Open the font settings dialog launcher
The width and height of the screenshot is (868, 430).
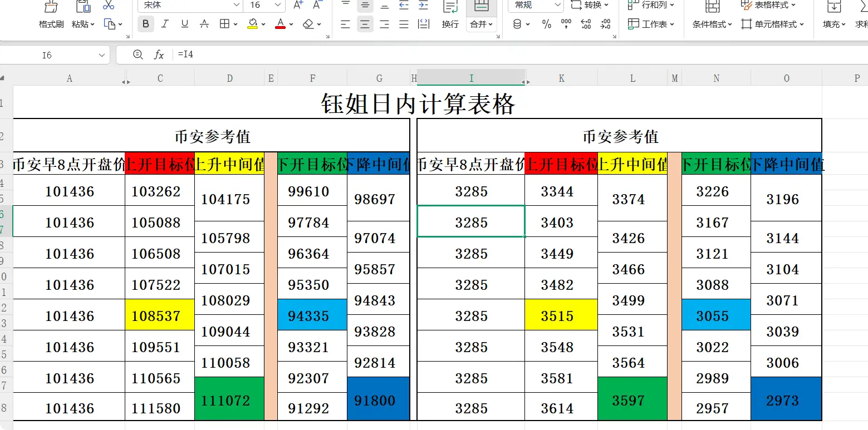[328, 36]
